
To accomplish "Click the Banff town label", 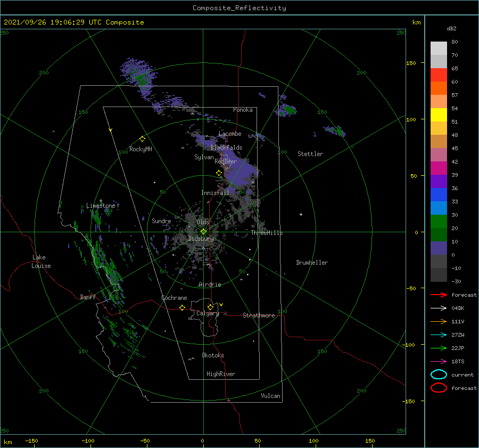I will [88, 297].
